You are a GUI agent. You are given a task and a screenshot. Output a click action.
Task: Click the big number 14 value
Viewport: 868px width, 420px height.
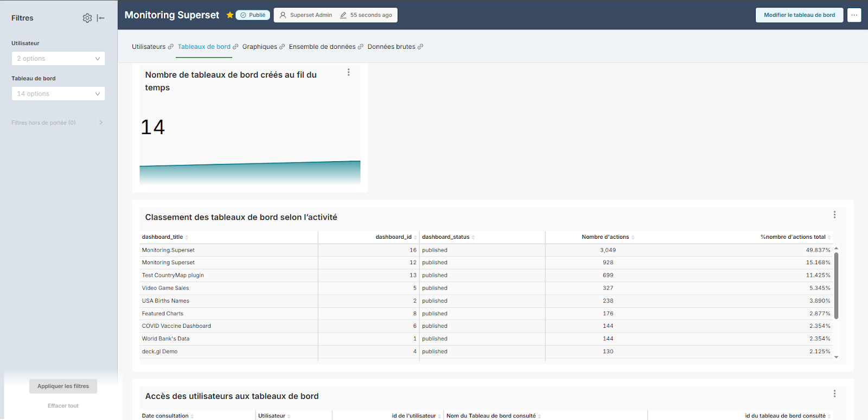click(153, 128)
